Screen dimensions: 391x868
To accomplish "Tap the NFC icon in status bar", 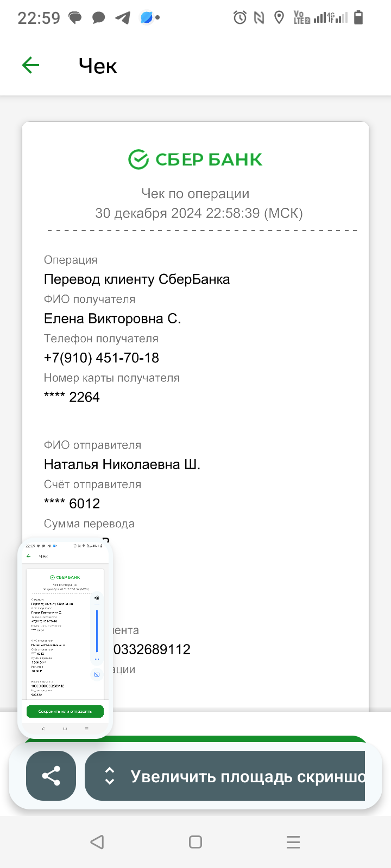I will point(259,18).
